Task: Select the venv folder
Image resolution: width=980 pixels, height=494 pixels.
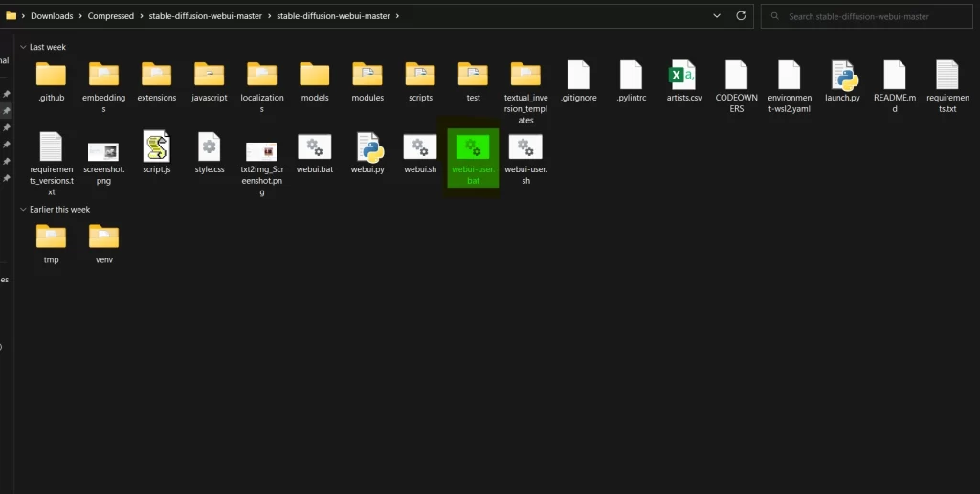Action: pyautogui.click(x=103, y=243)
